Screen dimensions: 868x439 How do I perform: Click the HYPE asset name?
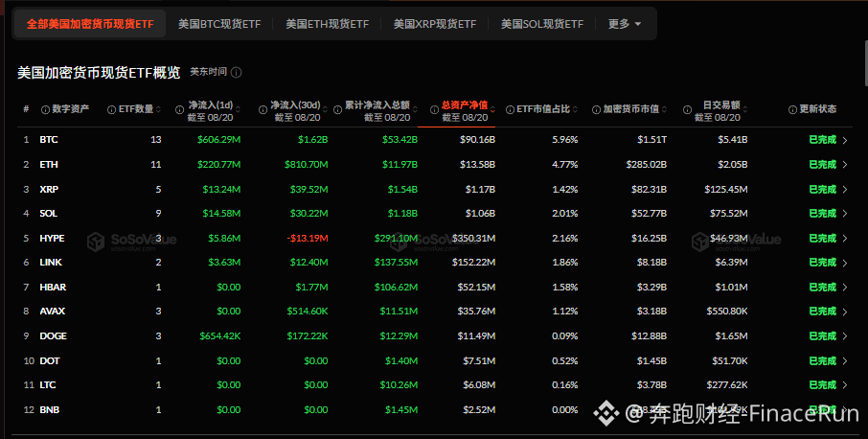[52, 238]
